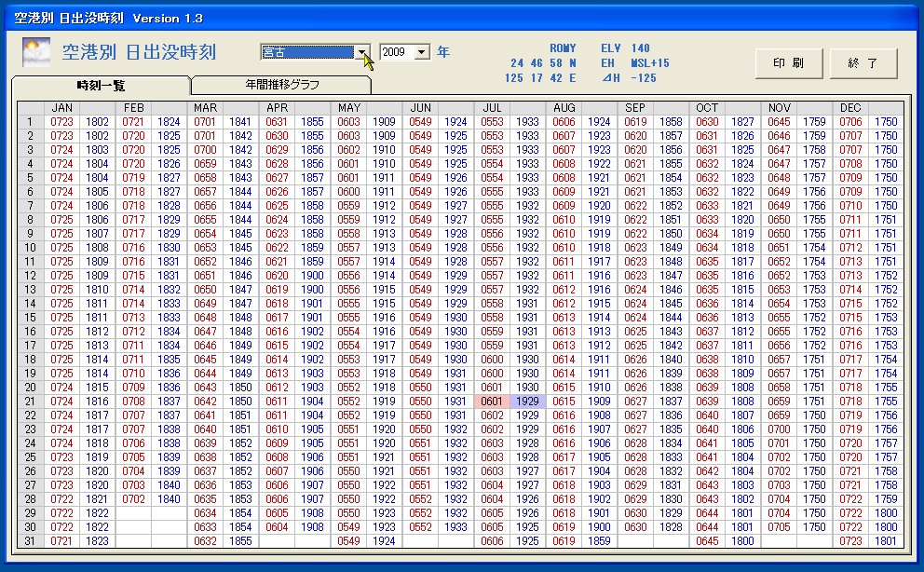Switch to the 年間推移グラフ tab
The width and height of the screenshot is (924, 572).
pyautogui.click(x=281, y=85)
